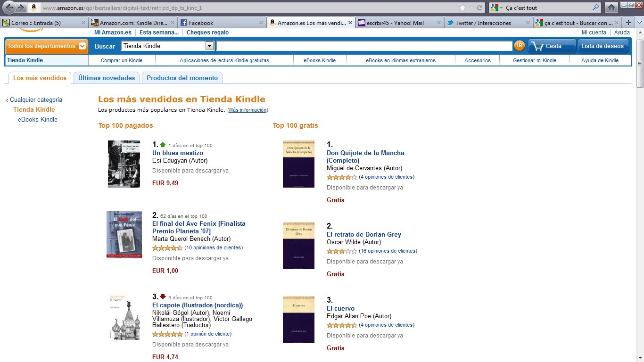Open El final del Ave Fenix cover
The height and width of the screenshot is (362, 644).
click(124, 235)
